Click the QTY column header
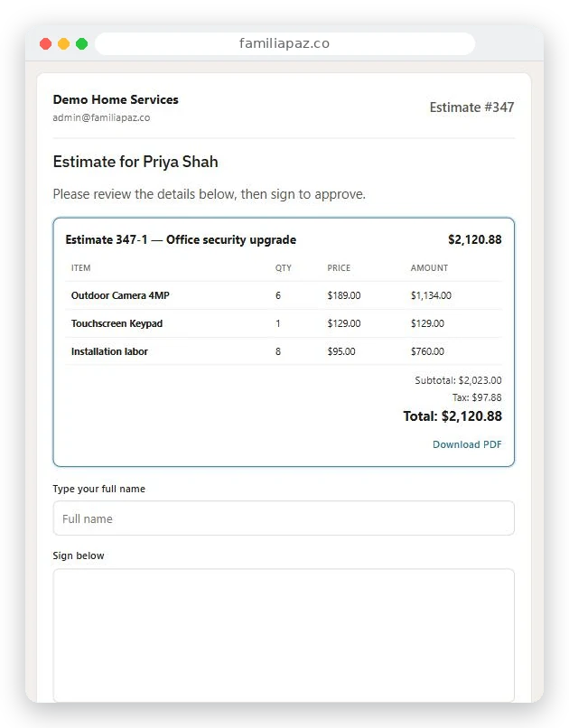Image resolution: width=569 pixels, height=728 pixels. pos(283,268)
